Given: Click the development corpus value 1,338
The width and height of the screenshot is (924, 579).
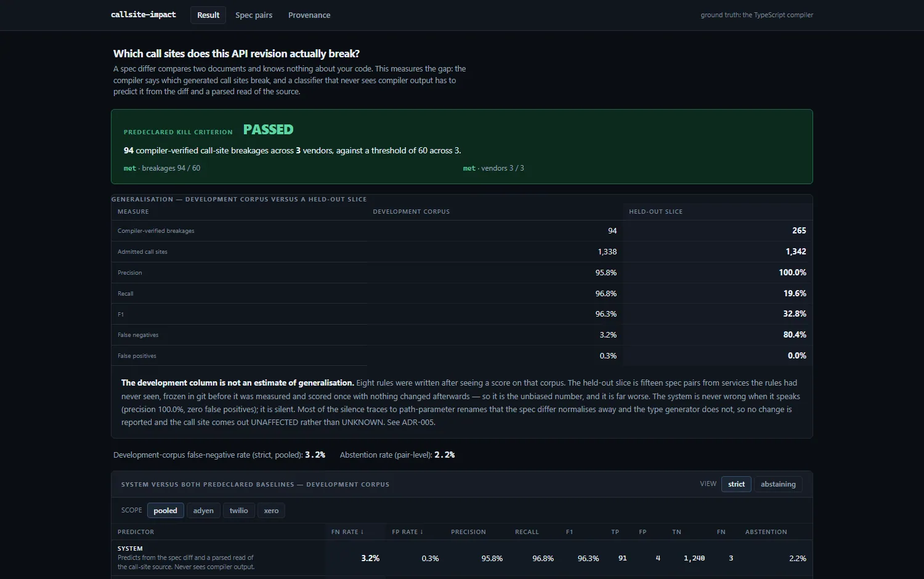Looking at the screenshot, I should coord(607,251).
